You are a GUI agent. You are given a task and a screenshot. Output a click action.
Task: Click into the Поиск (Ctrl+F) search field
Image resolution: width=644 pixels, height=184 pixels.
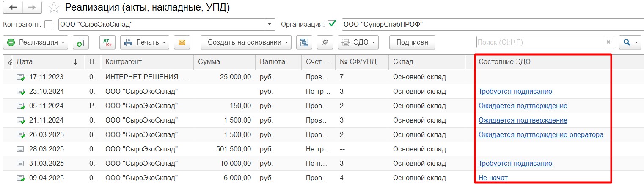539,42
